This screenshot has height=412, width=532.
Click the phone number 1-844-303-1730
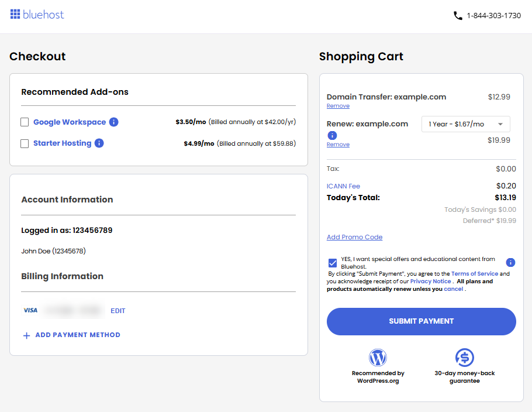tap(493, 16)
